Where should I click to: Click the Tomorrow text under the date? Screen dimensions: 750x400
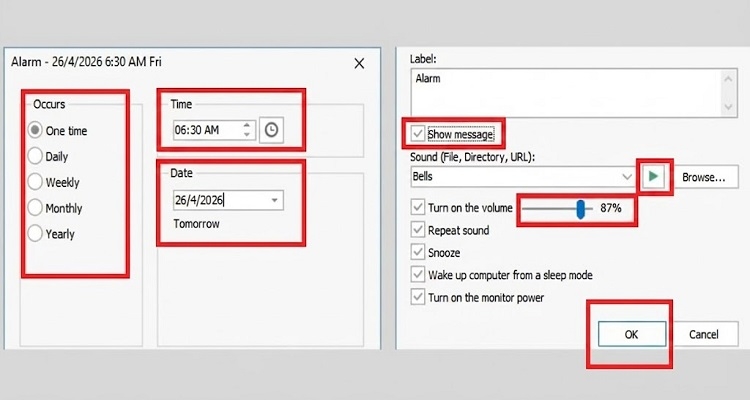pyautogui.click(x=197, y=223)
